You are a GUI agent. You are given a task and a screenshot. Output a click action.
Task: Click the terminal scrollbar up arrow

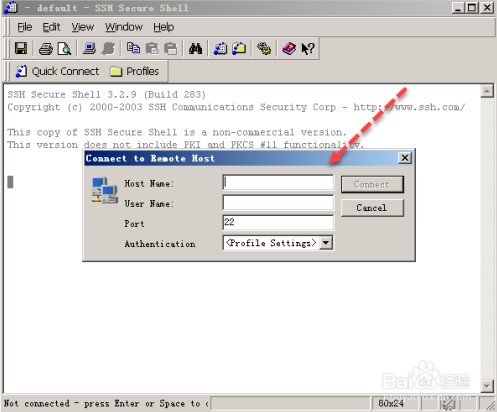pyautogui.click(x=487, y=91)
